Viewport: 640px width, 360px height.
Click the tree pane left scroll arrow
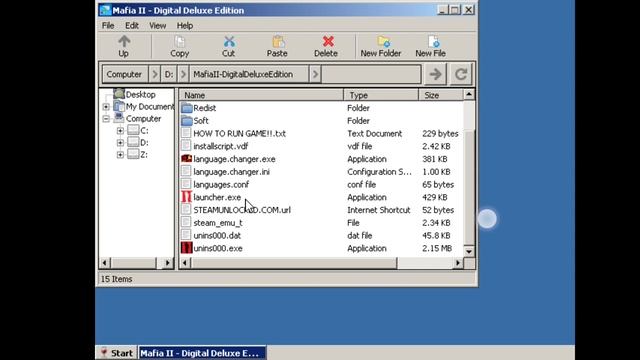[104, 263]
